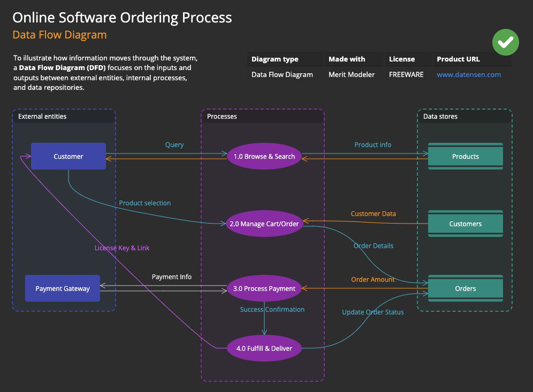Click the Orders data store shape

(x=465, y=288)
